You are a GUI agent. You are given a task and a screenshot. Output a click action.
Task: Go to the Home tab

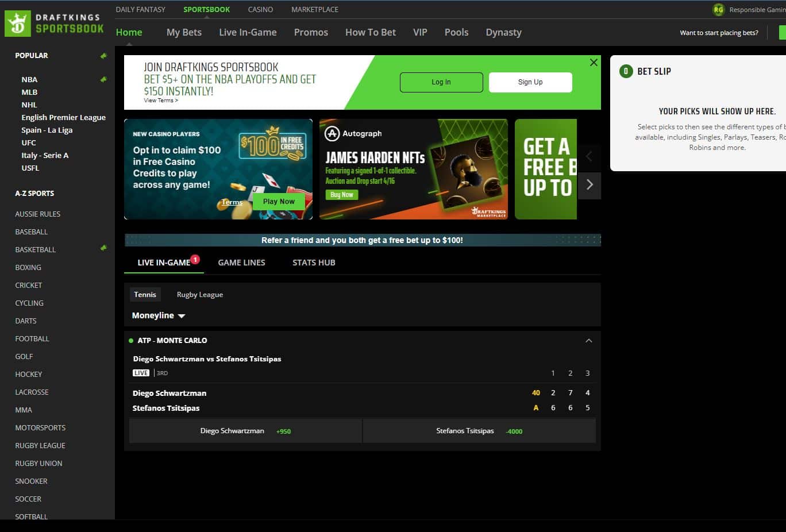(129, 32)
